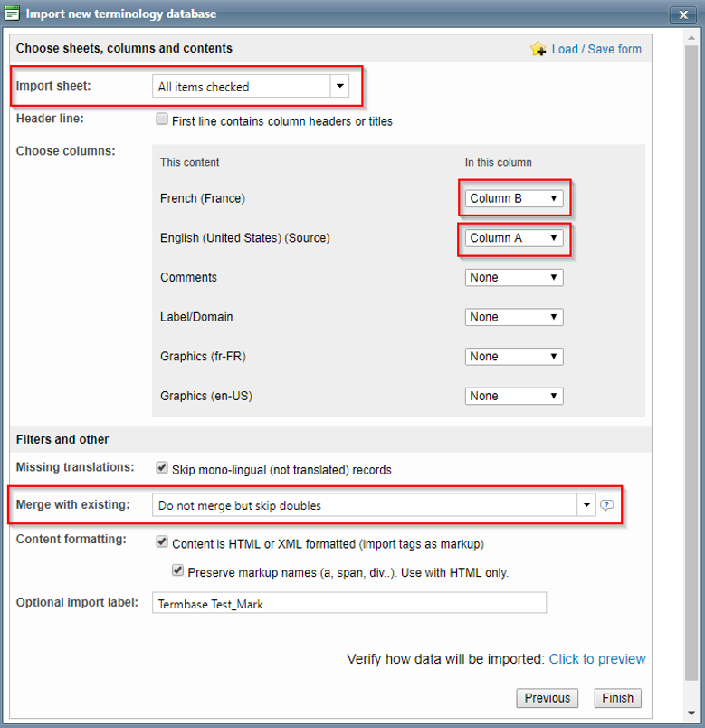Open French (France) column dropdown
The width and height of the screenshot is (705, 728).
[513, 198]
